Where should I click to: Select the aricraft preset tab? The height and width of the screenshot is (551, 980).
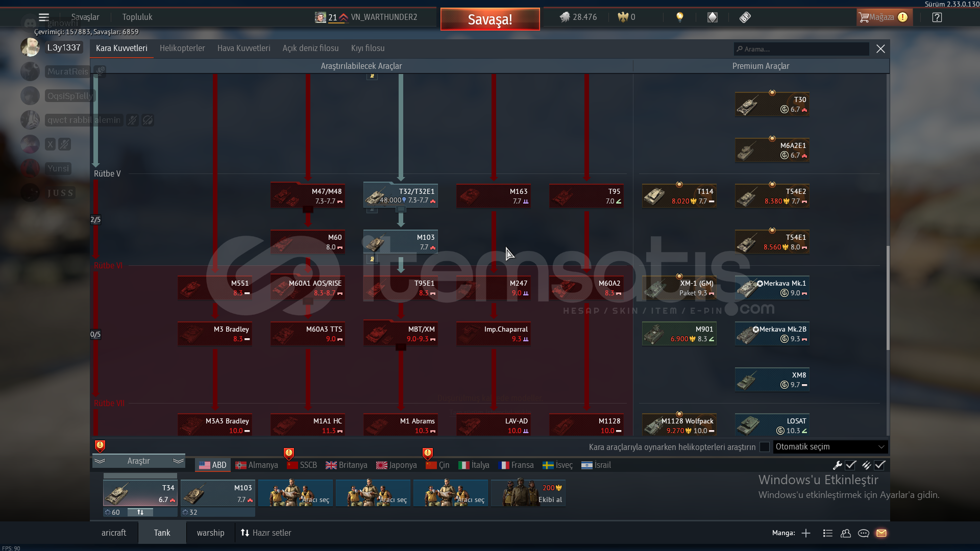(114, 533)
